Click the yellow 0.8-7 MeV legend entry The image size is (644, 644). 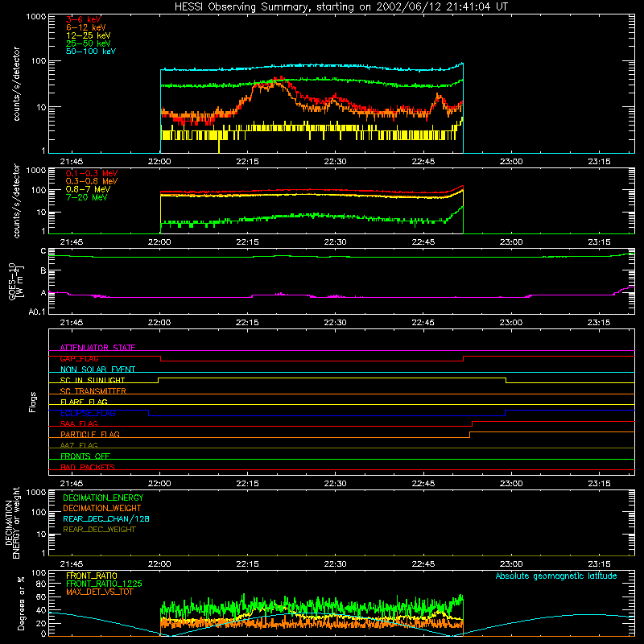point(88,189)
